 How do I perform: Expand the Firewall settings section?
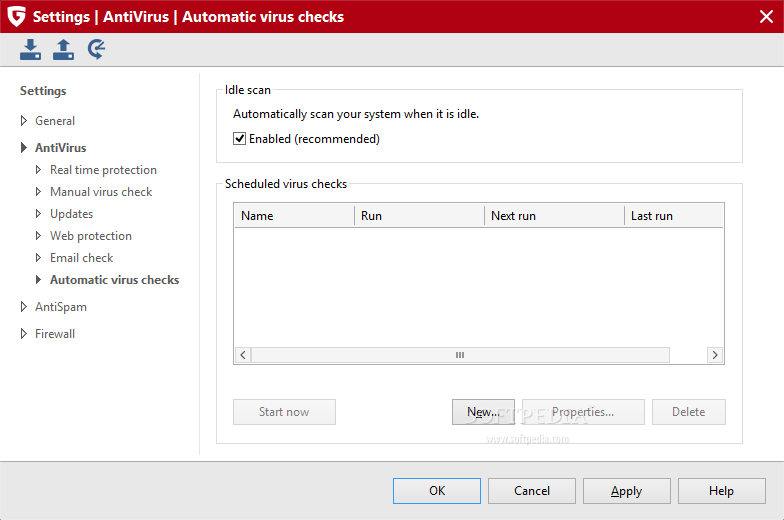tap(25, 334)
